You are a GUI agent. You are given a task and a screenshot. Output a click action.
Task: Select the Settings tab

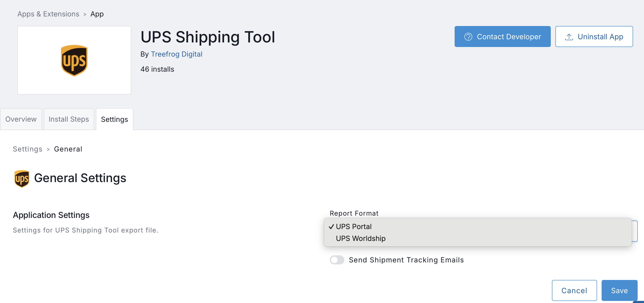114,119
